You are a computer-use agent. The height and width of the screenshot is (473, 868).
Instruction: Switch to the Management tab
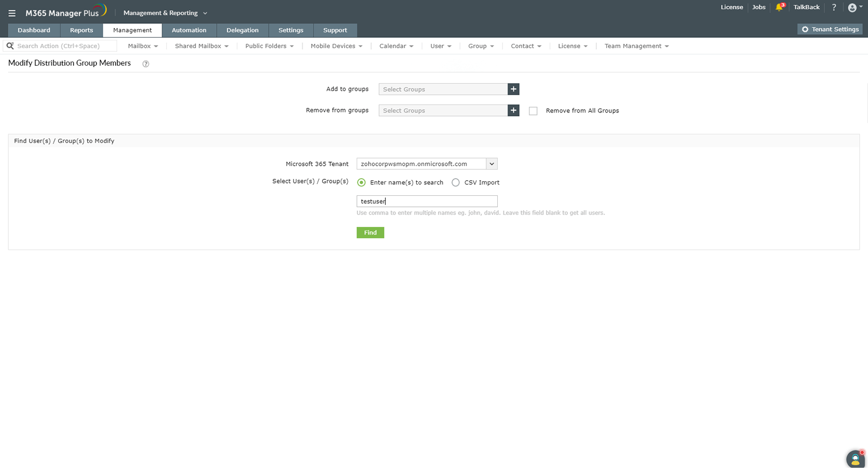coord(133,31)
